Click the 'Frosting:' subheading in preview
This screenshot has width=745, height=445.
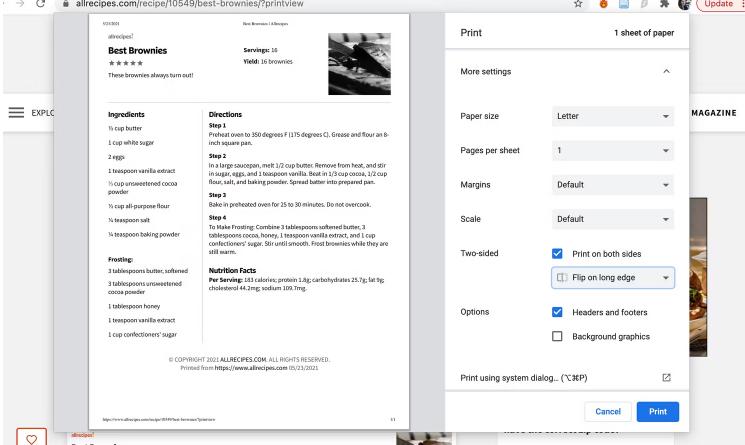click(120, 260)
